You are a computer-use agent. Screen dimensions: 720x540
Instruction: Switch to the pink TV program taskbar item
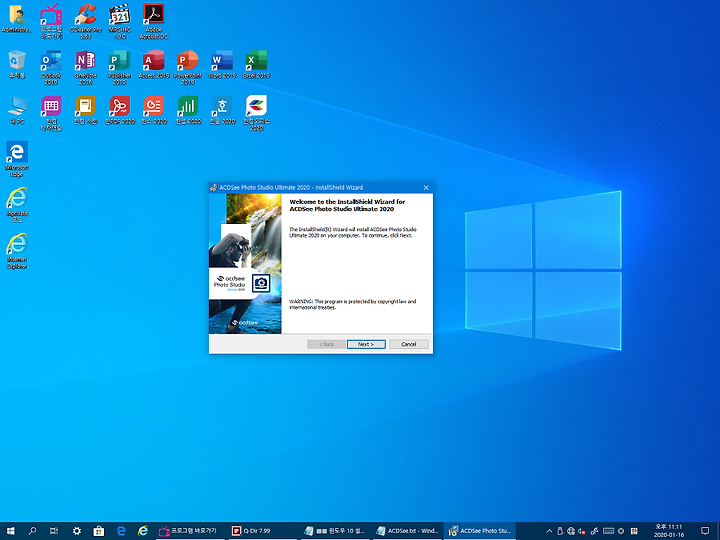click(x=190, y=531)
